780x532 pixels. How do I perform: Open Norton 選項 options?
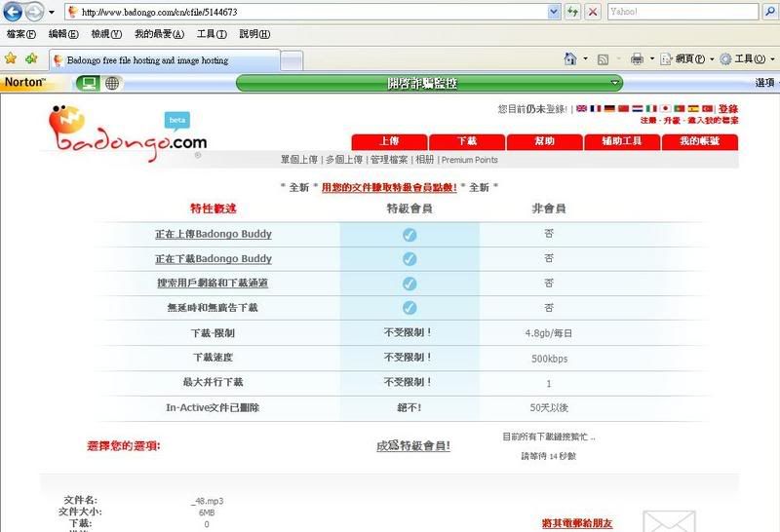[765, 83]
